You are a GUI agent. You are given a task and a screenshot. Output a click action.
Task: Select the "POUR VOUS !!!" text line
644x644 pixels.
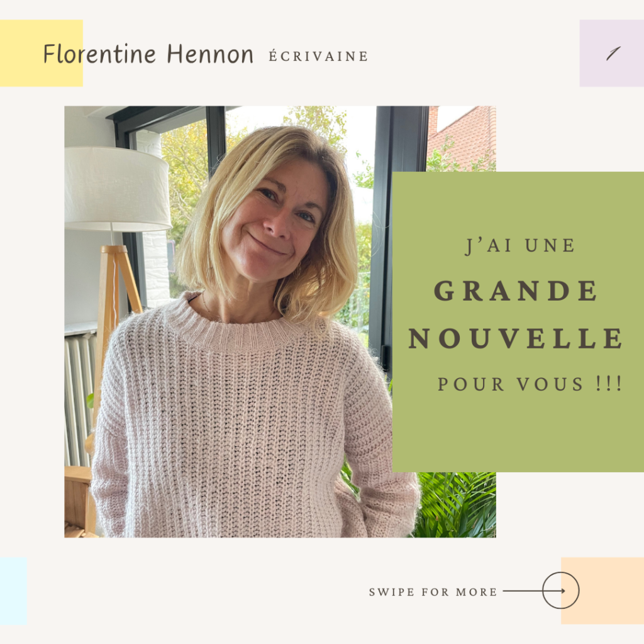pos(530,384)
